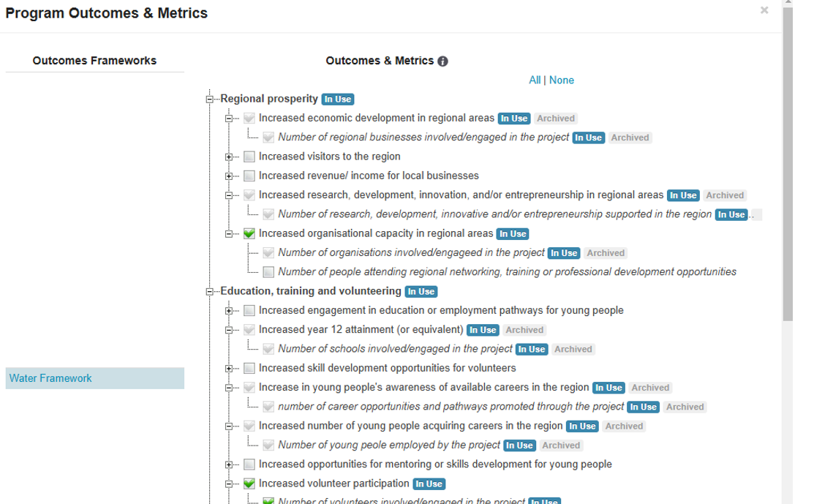Collapse Education, training and volunteering node
This screenshot has height=504, width=814.
[210, 292]
